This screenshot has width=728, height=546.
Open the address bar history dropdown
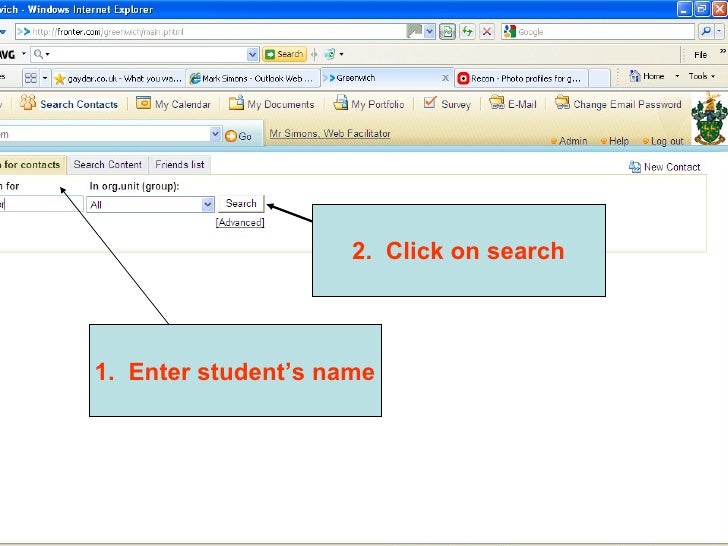click(429, 32)
